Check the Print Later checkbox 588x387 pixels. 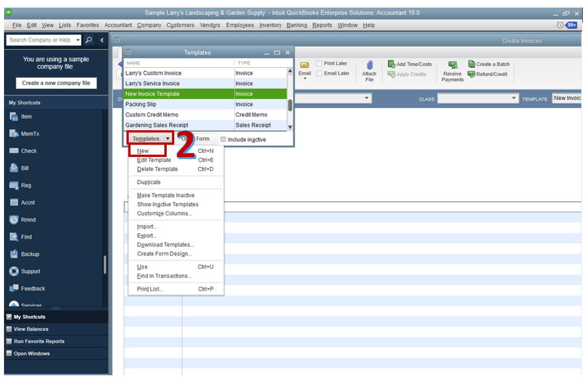[319, 64]
